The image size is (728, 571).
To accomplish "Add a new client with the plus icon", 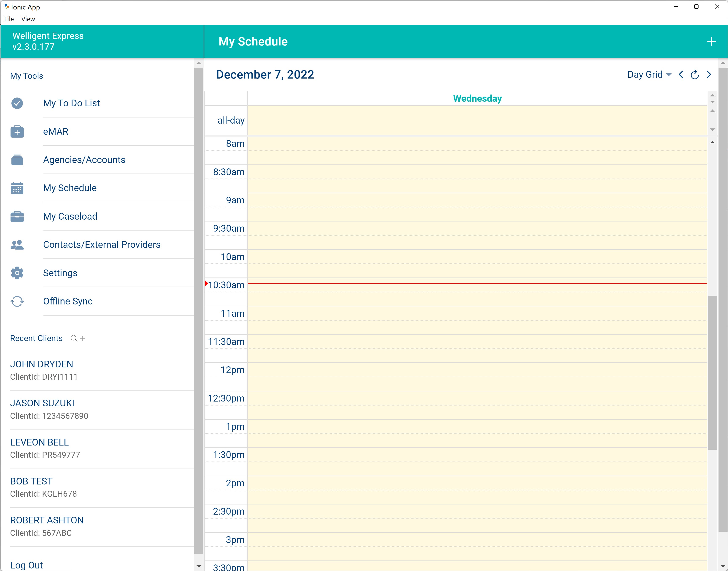I will pyautogui.click(x=83, y=338).
